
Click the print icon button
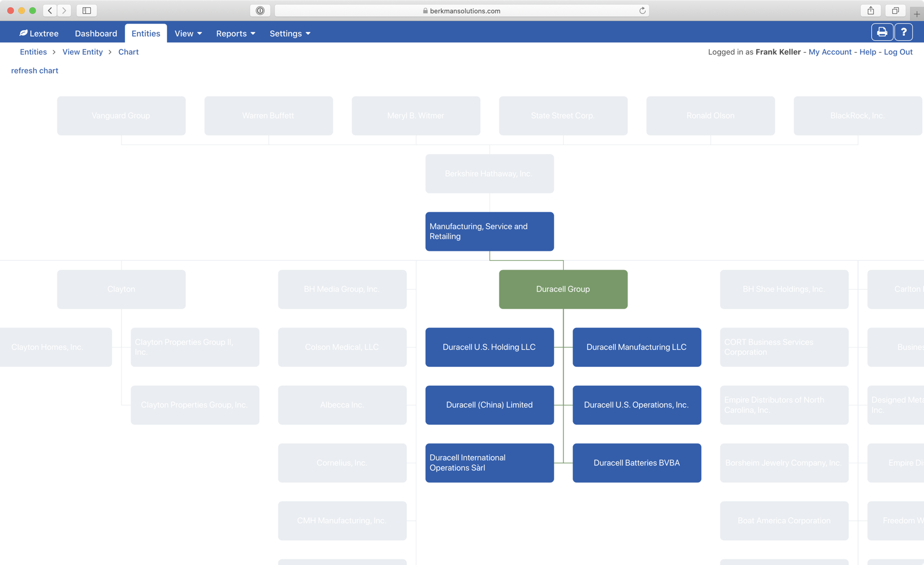tap(882, 32)
